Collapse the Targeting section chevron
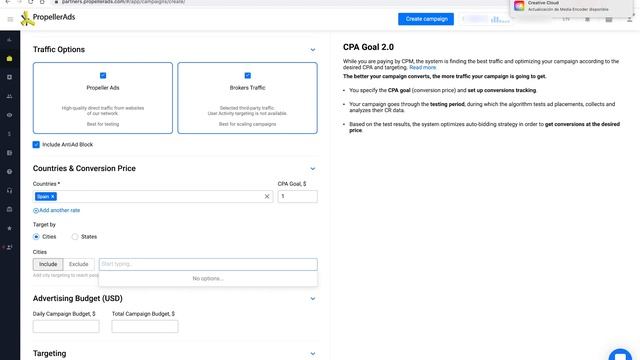Viewport: 640px width, 360px height. point(313,353)
